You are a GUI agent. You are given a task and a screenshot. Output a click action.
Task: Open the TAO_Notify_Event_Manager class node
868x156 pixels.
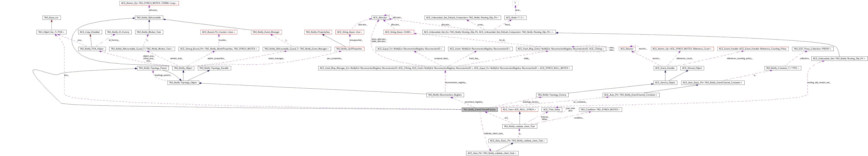click(266, 32)
